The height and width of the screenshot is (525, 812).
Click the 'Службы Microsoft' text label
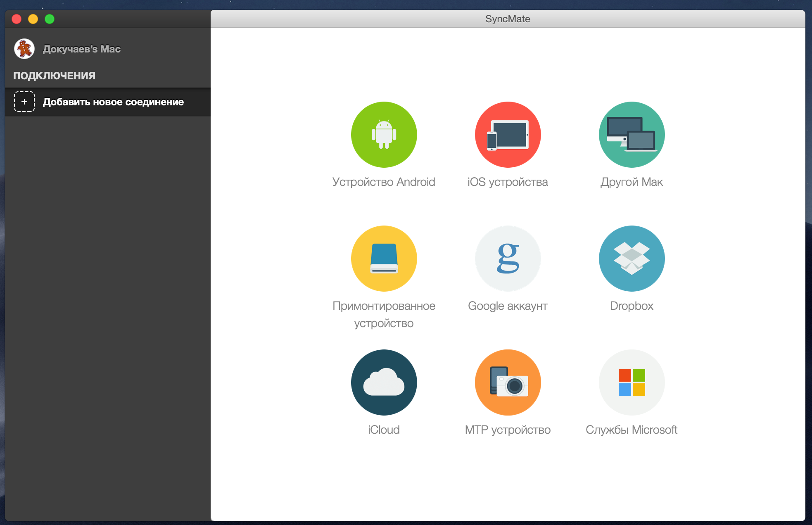[632, 430]
